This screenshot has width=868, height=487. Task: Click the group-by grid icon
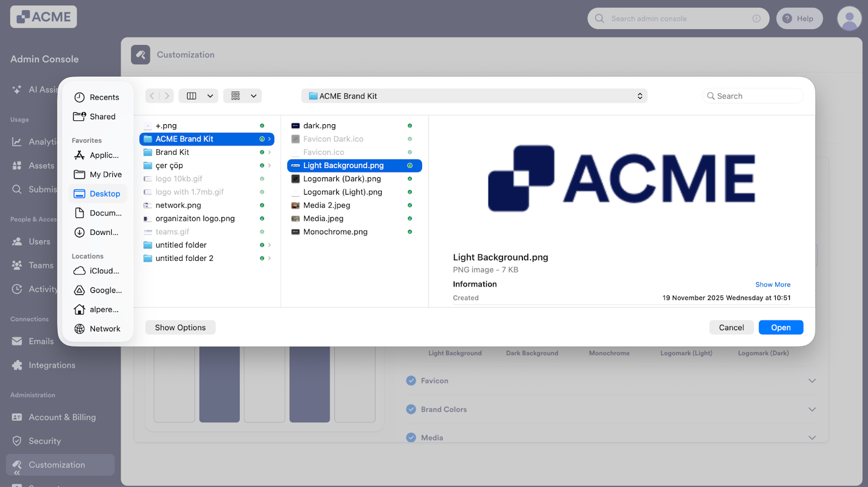pyautogui.click(x=235, y=96)
